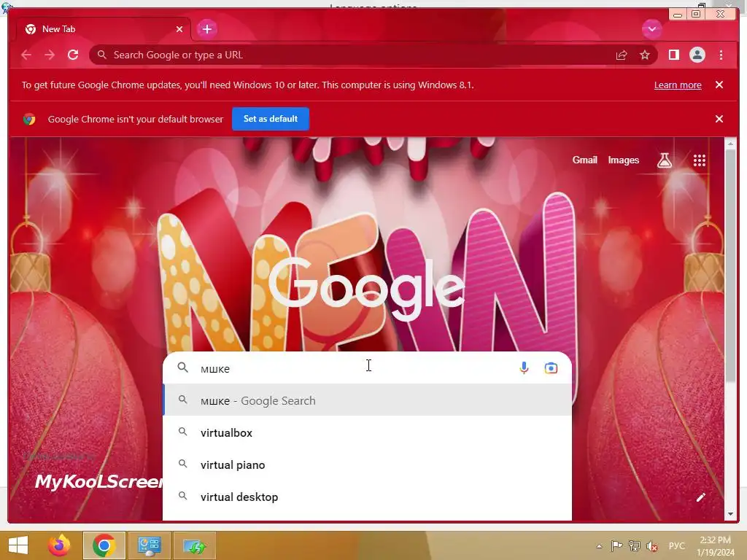Open a new tab with plus button
The height and width of the screenshot is (560, 747).
206,29
